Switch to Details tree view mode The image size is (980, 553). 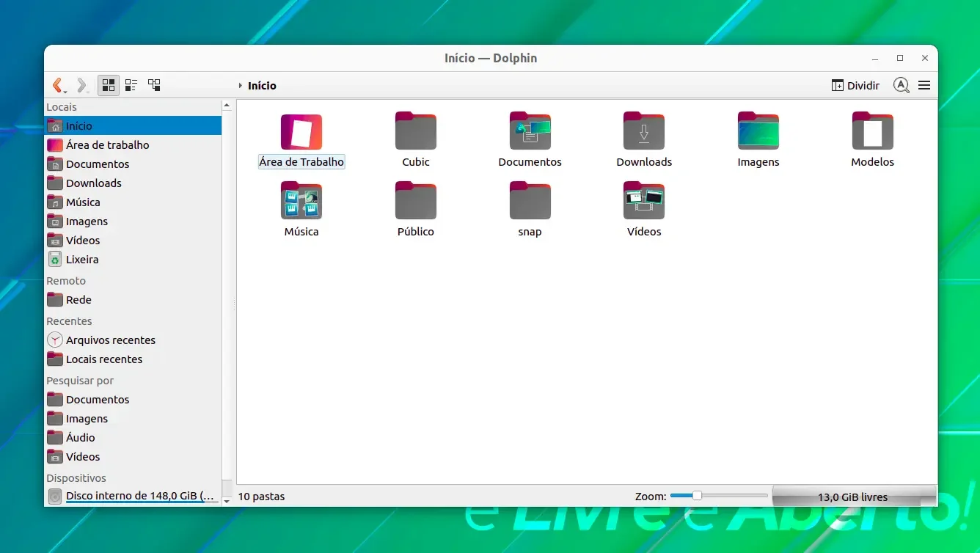pos(154,85)
